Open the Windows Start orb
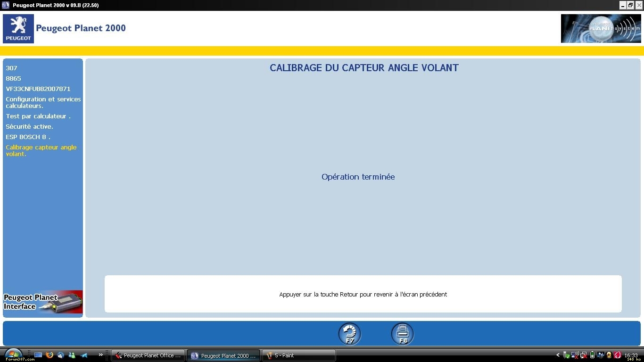 coord(13,354)
